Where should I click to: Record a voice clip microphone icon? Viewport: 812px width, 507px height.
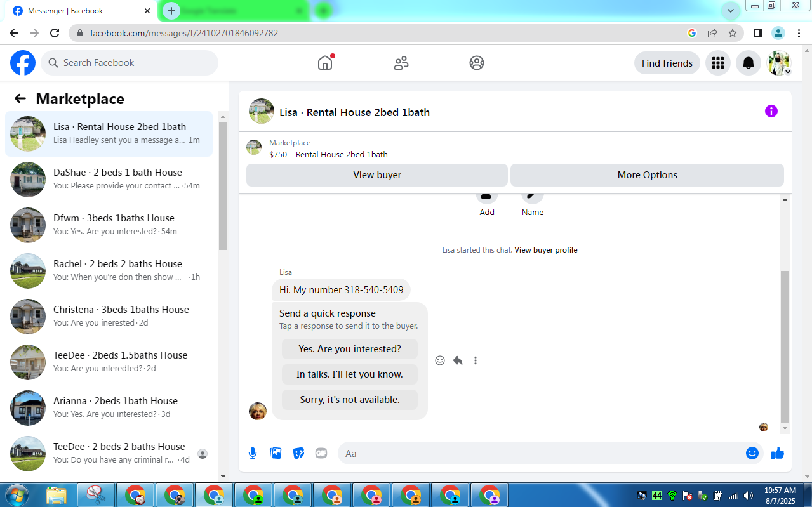[253, 453]
